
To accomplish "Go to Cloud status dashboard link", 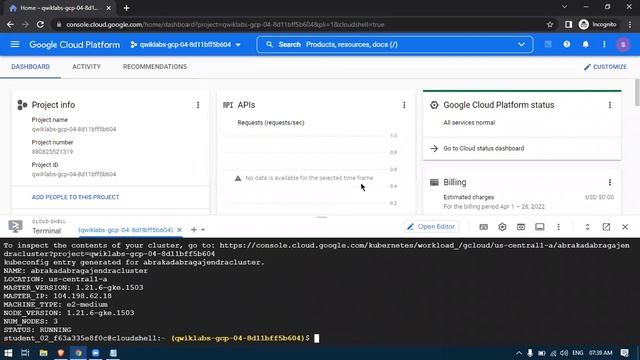I will point(483,148).
